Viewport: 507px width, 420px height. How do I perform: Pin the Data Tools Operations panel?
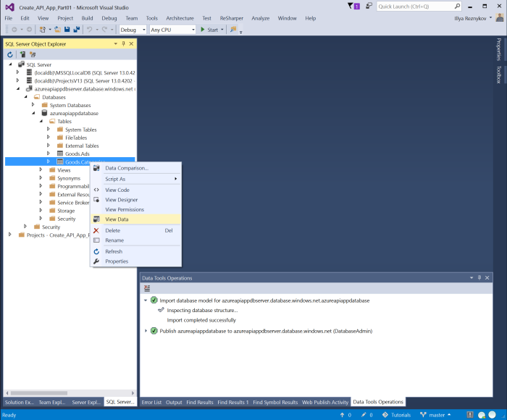point(479,278)
